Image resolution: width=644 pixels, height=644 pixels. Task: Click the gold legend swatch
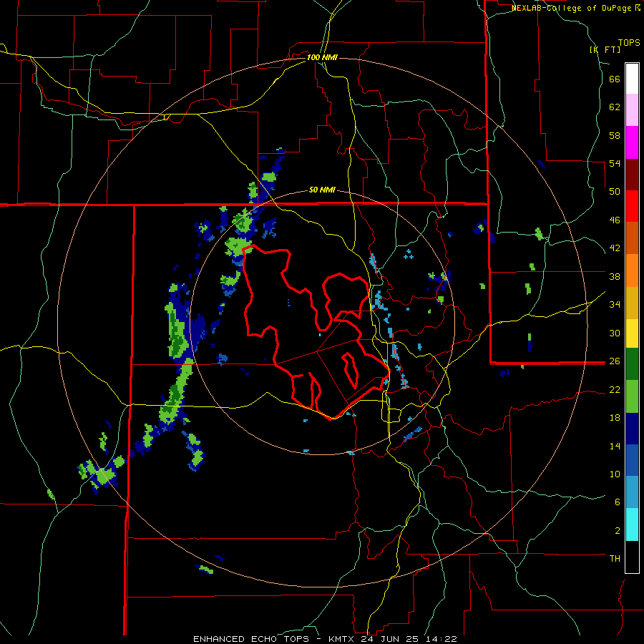pos(632,303)
